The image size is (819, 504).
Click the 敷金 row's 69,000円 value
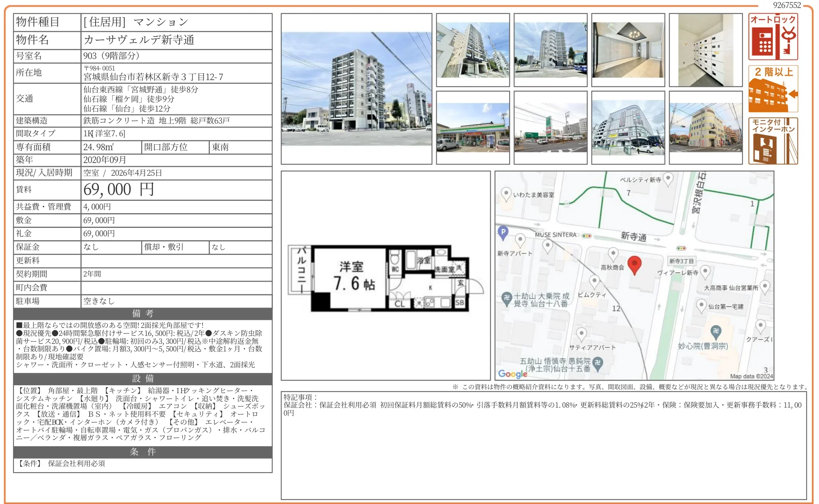(99, 220)
